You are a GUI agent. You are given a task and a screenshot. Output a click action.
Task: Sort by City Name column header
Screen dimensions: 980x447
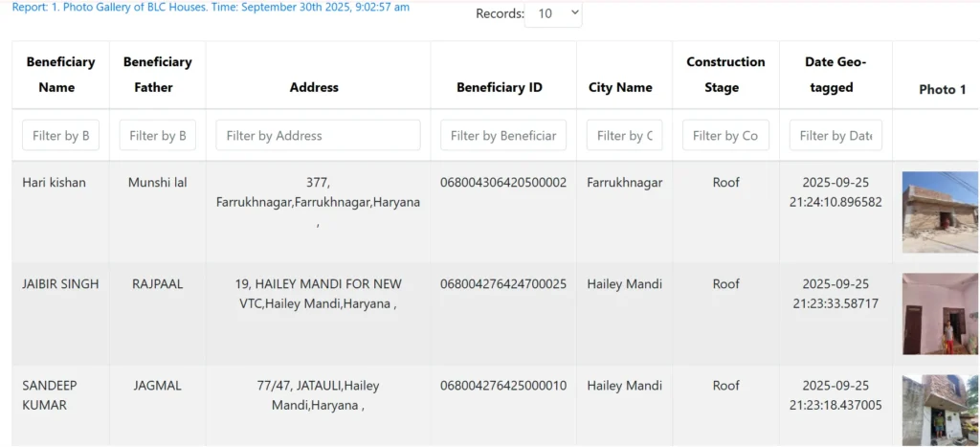tap(620, 87)
